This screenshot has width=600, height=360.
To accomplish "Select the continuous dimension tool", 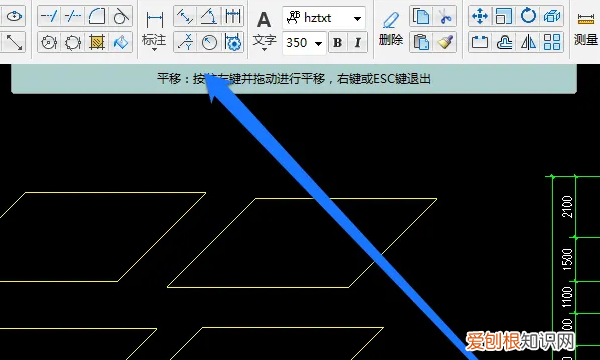I will (x=232, y=16).
